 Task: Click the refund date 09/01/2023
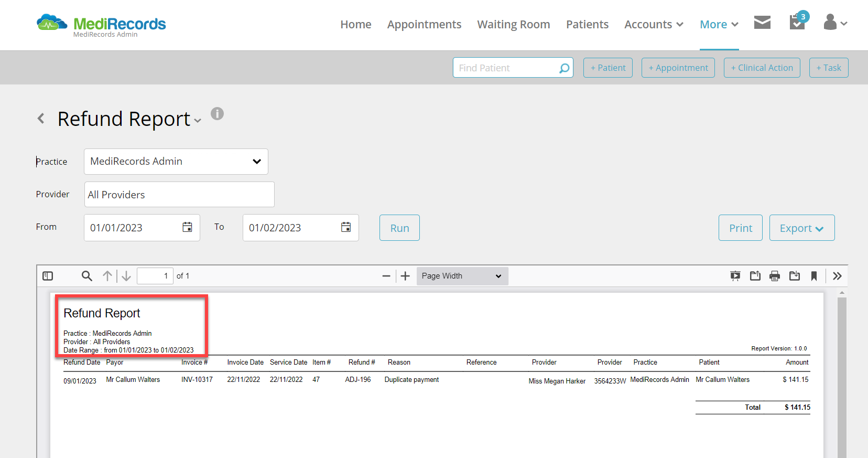click(x=80, y=381)
